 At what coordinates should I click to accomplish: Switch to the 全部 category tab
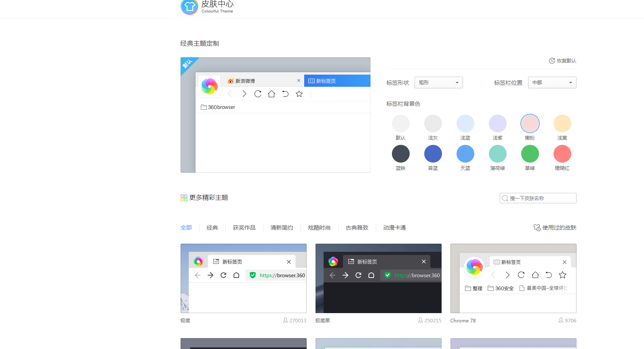pos(186,228)
